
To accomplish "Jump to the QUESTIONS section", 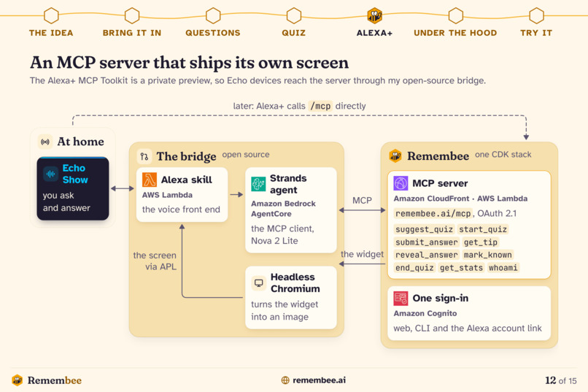I will 213,33.
